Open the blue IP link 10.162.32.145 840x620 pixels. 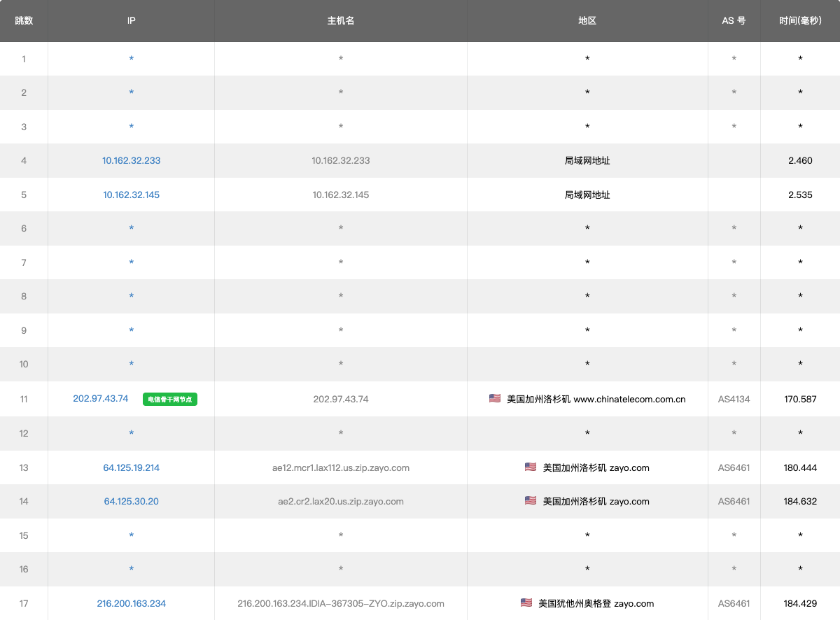pos(131,195)
